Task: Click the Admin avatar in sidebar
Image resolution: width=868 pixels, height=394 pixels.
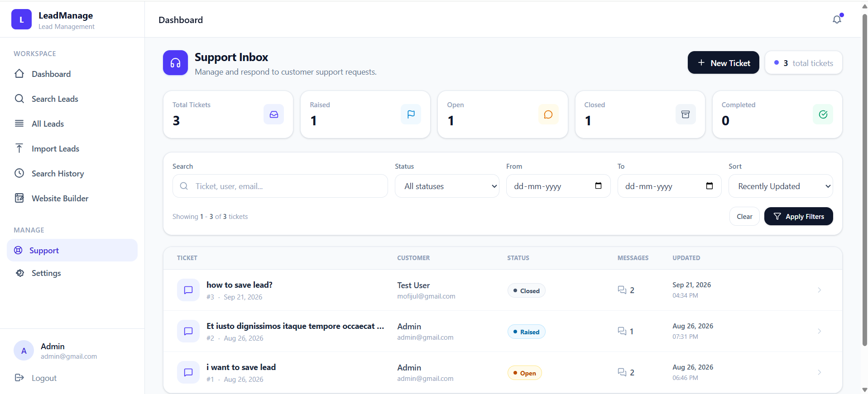Action: pos(24,351)
